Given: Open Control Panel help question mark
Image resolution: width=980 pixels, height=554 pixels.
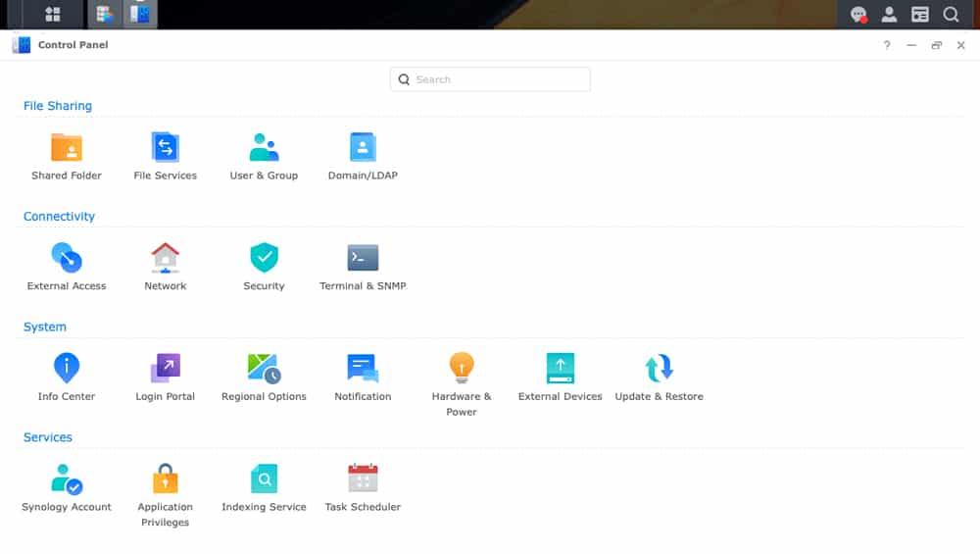Looking at the screenshot, I should click(886, 45).
